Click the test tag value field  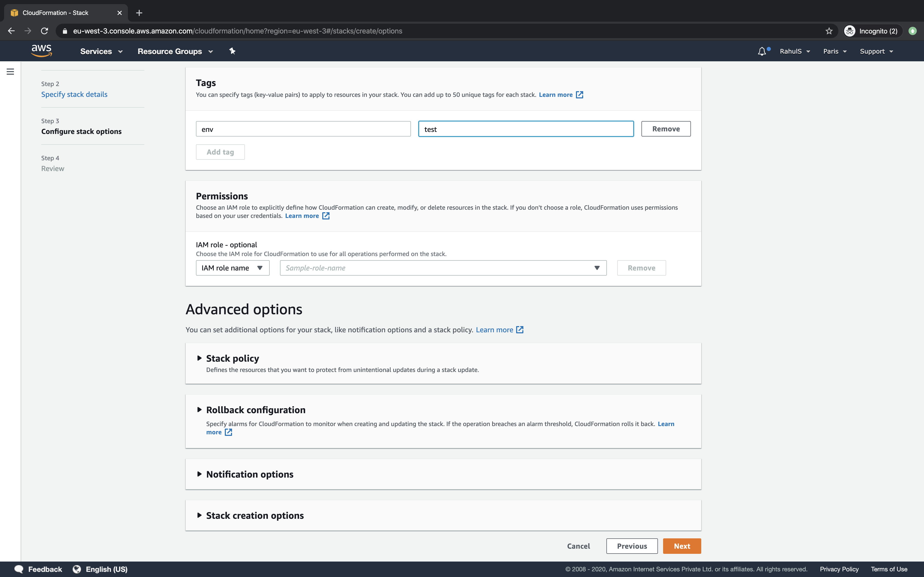(x=525, y=129)
